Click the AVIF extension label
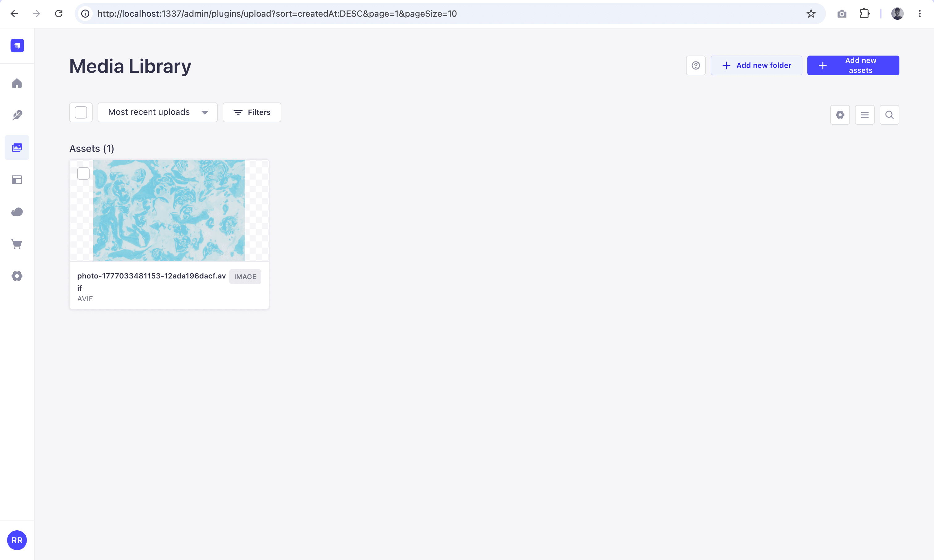Image resolution: width=934 pixels, height=560 pixels. coord(85,299)
